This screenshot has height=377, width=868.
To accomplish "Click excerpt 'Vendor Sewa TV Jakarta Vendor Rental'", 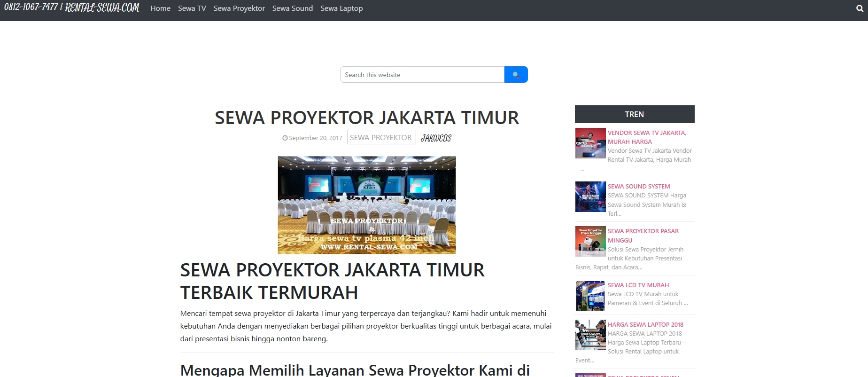I will coord(634,160).
